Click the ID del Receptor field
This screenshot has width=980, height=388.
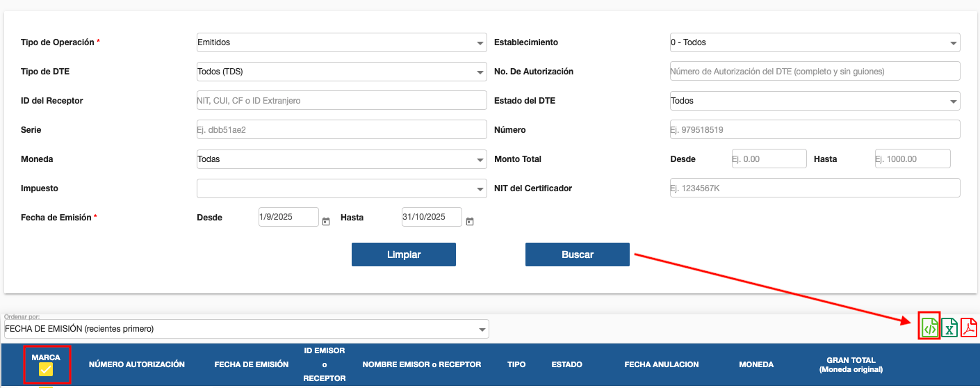pos(341,101)
